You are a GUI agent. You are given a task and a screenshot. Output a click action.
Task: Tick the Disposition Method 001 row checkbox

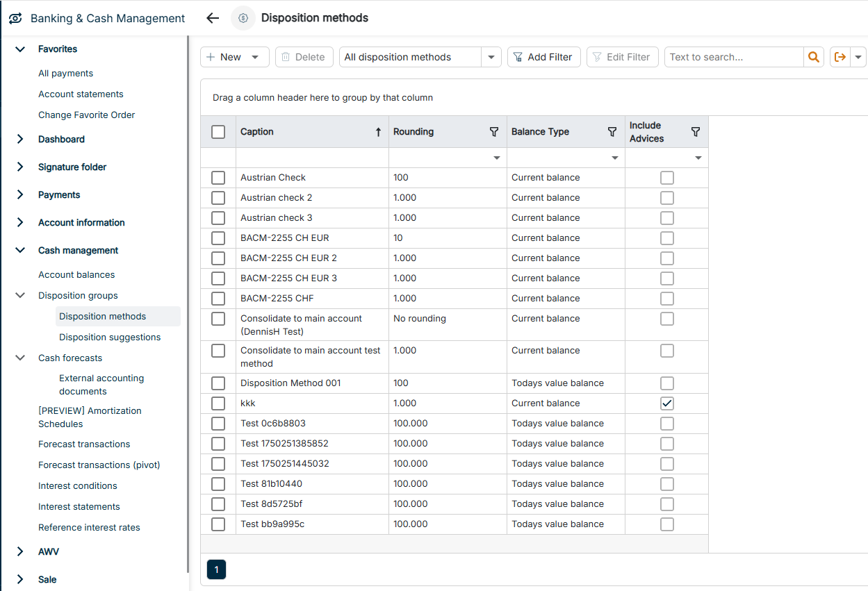[x=218, y=383]
